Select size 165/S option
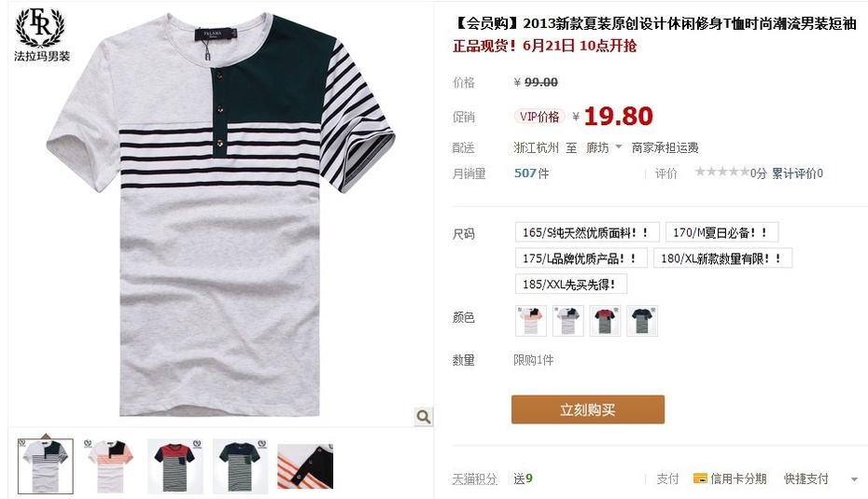The image size is (868, 499). tap(587, 232)
